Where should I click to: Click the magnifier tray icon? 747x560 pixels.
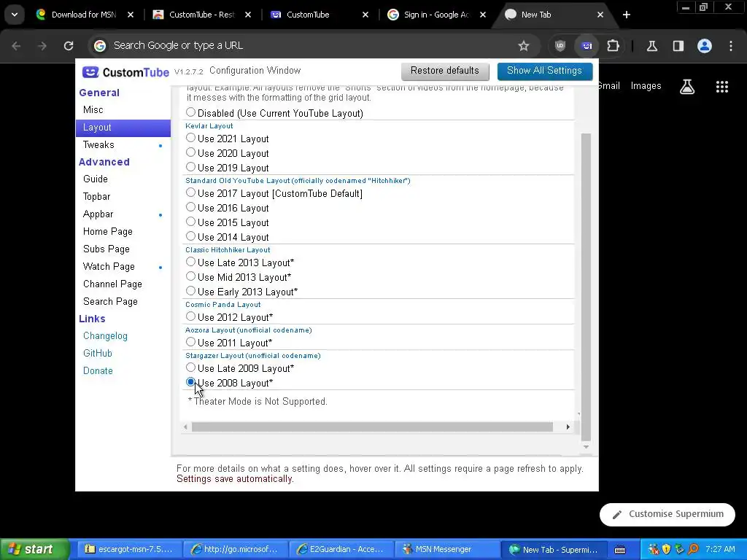694,549
